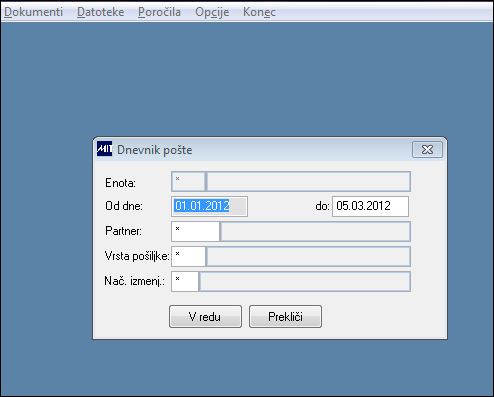Click the Dnevnik pošte title bar

[260, 150]
